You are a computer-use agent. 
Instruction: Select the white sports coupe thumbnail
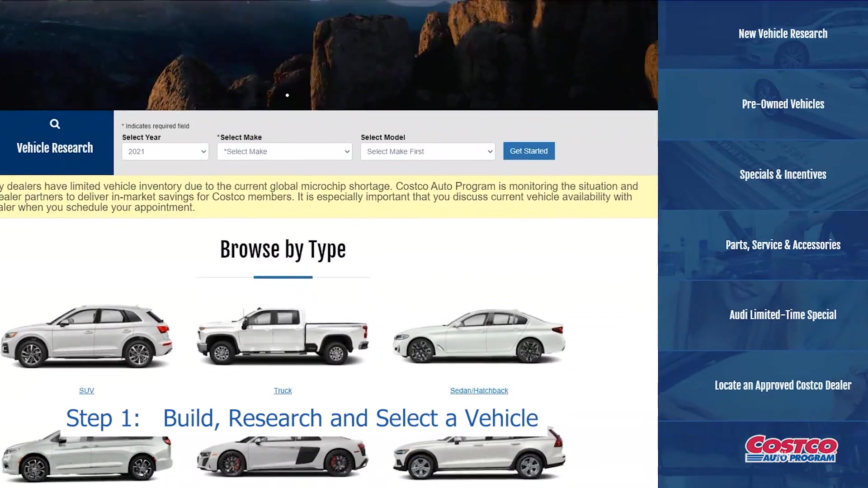[x=283, y=456]
